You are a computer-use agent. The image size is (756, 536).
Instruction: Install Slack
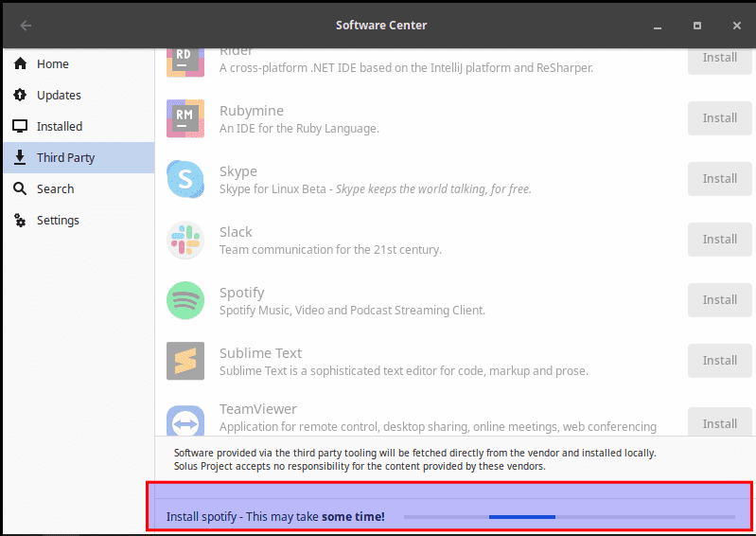click(x=720, y=240)
